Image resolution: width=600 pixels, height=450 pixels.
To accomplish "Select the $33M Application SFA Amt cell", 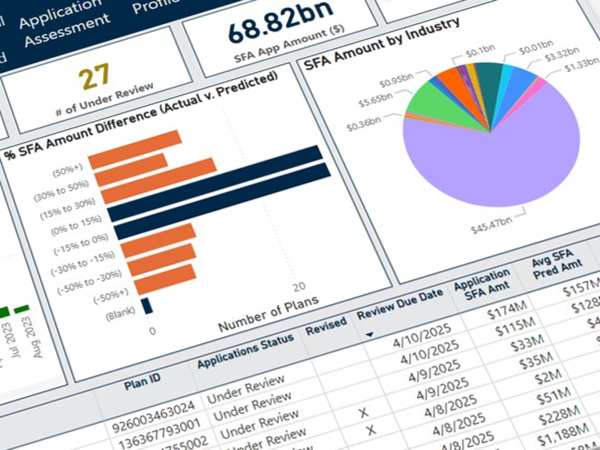I will pos(527,344).
